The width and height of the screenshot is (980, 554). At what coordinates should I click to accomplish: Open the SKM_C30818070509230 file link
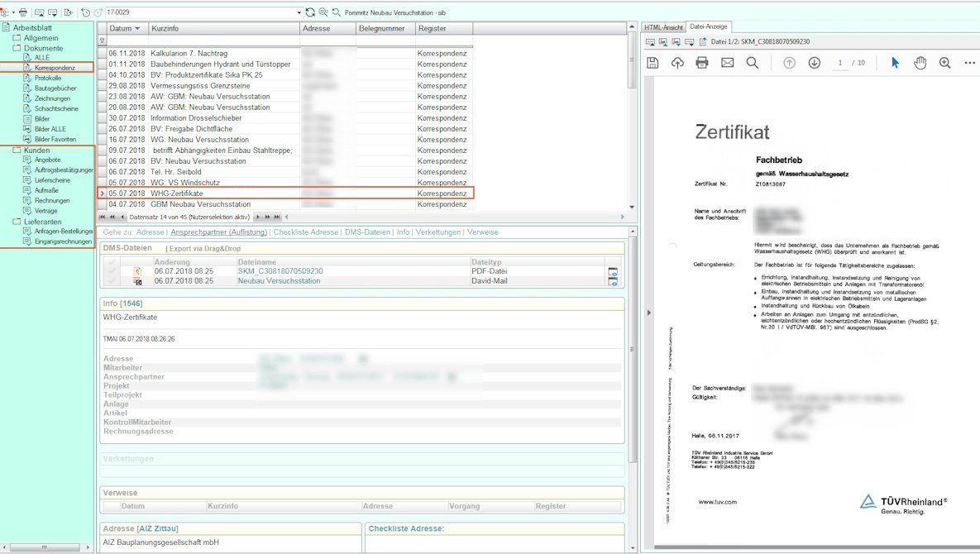pos(280,271)
